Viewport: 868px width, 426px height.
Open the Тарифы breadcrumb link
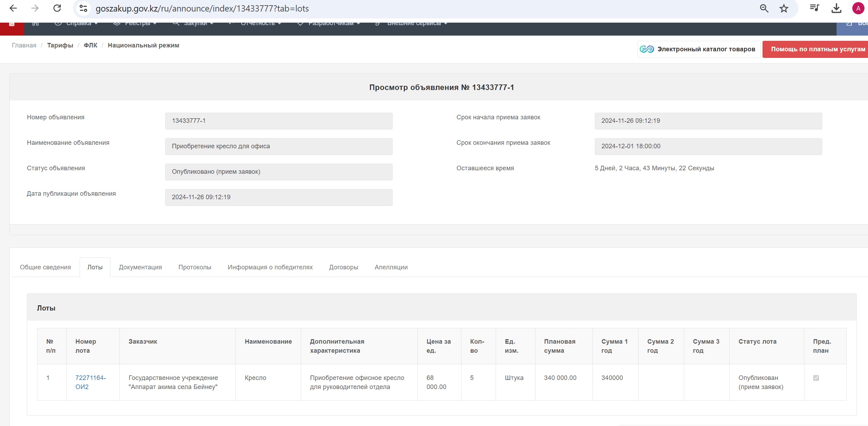click(x=60, y=45)
